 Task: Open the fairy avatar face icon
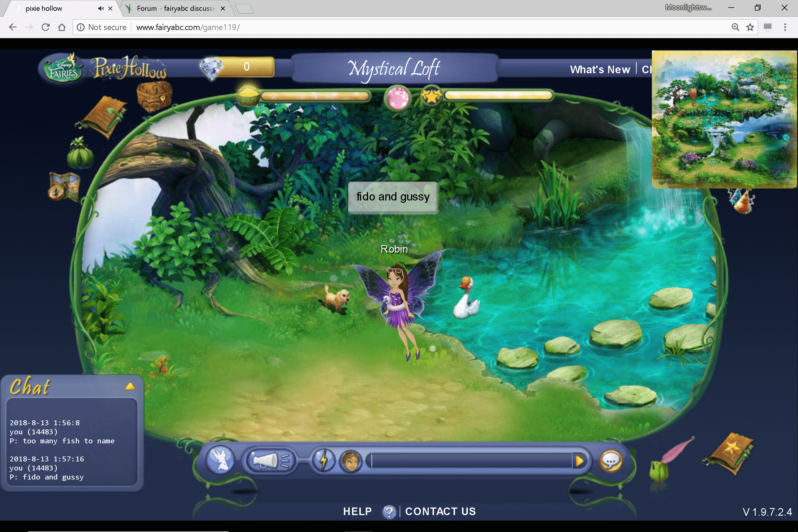click(x=351, y=461)
